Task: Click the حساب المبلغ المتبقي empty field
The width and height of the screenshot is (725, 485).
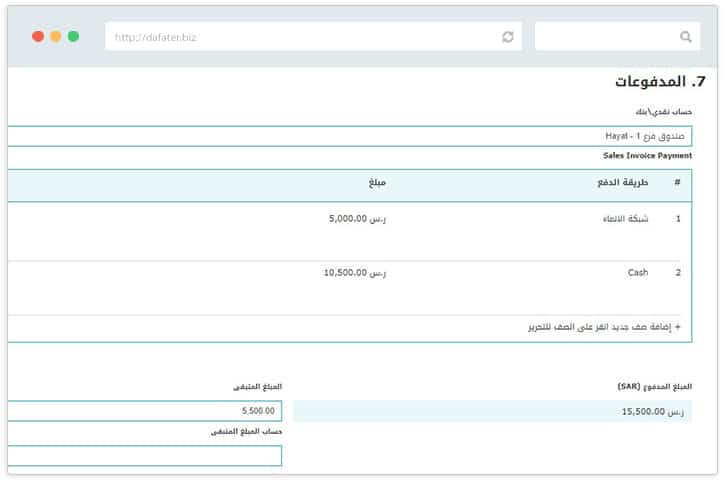Action: point(145,455)
